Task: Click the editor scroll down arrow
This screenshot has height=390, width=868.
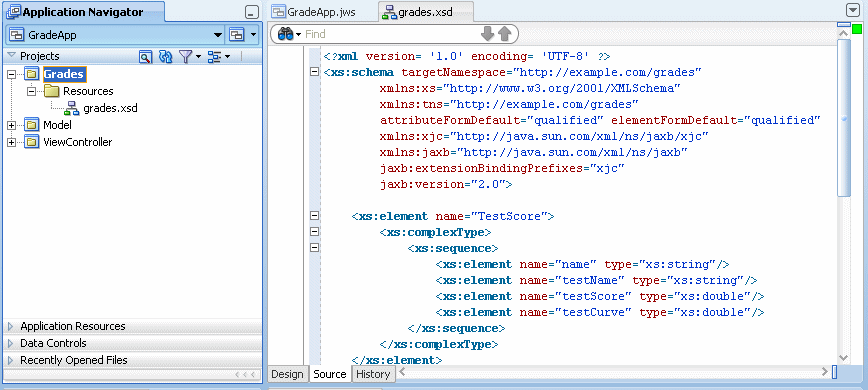Action: click(x=843, y=359)
